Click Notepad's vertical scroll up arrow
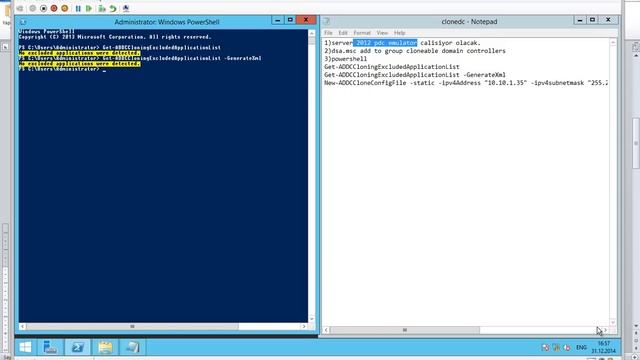The height and width of the screenshot is (360, 640). (613, 42)
